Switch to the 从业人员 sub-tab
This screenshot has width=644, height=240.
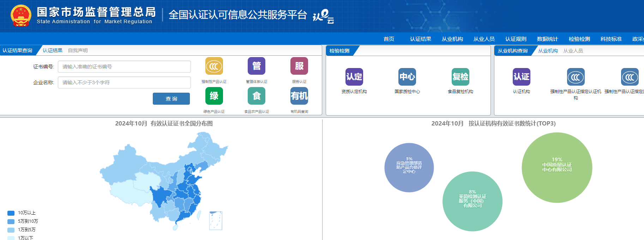click(x=573, y=51)
